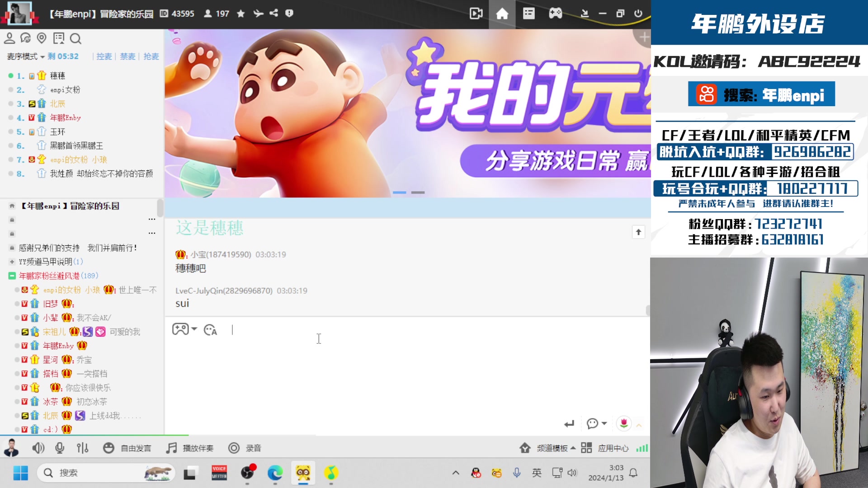The image size is (868, 488).
Task: Click 控麦 in mic queue controls
Action: (104, 56)
